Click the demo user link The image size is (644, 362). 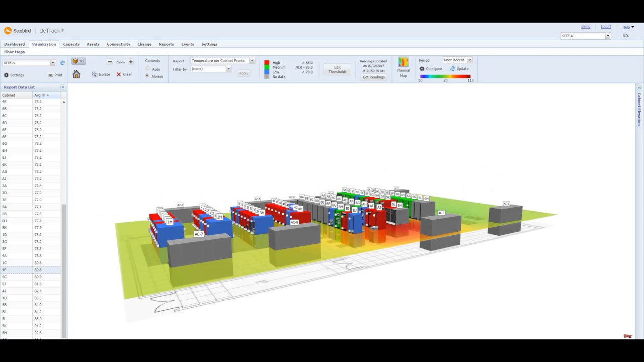click(586, 27)
